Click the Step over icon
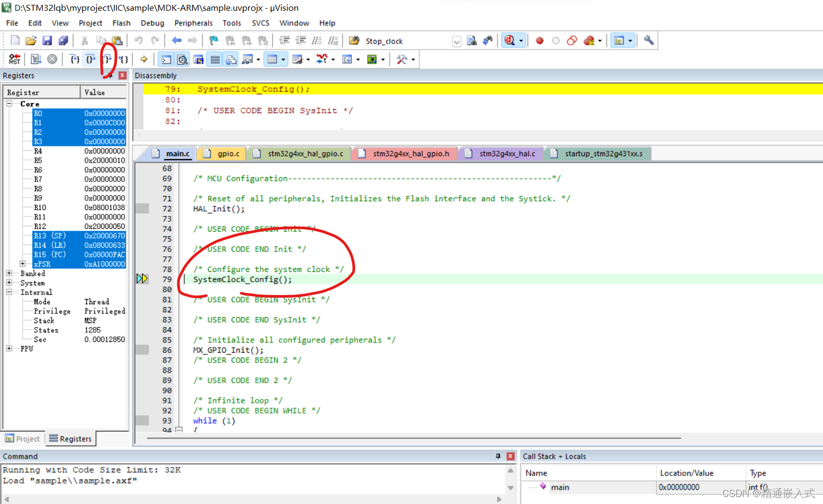The image size is (823, 504). click(x=91, y=59)
